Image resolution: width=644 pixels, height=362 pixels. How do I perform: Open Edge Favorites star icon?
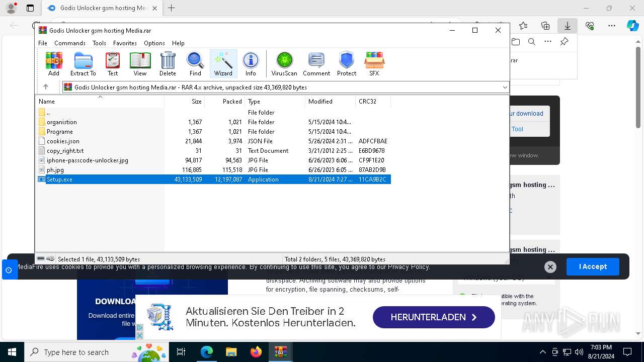point(523,26)
